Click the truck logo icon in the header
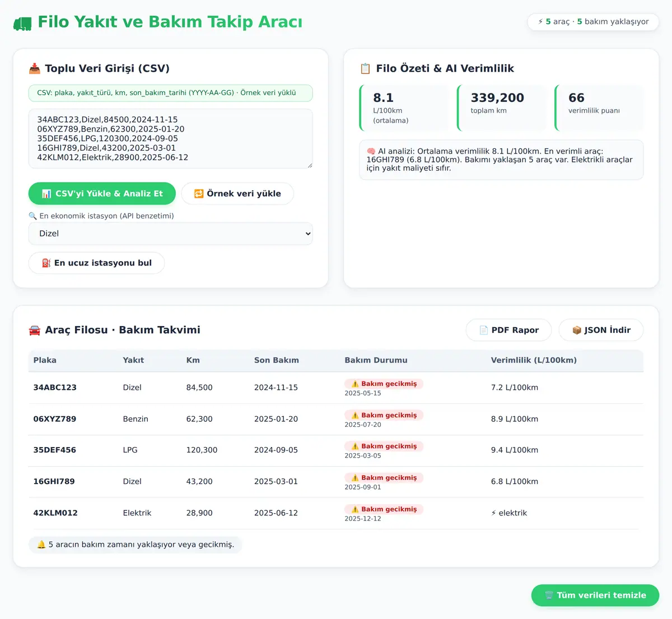 point(22,23)
